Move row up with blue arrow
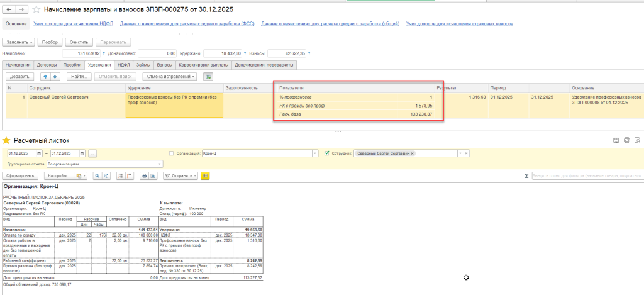The height and width of the screenshot is (295, 644). pyautogui.click(x=45, y=76)
